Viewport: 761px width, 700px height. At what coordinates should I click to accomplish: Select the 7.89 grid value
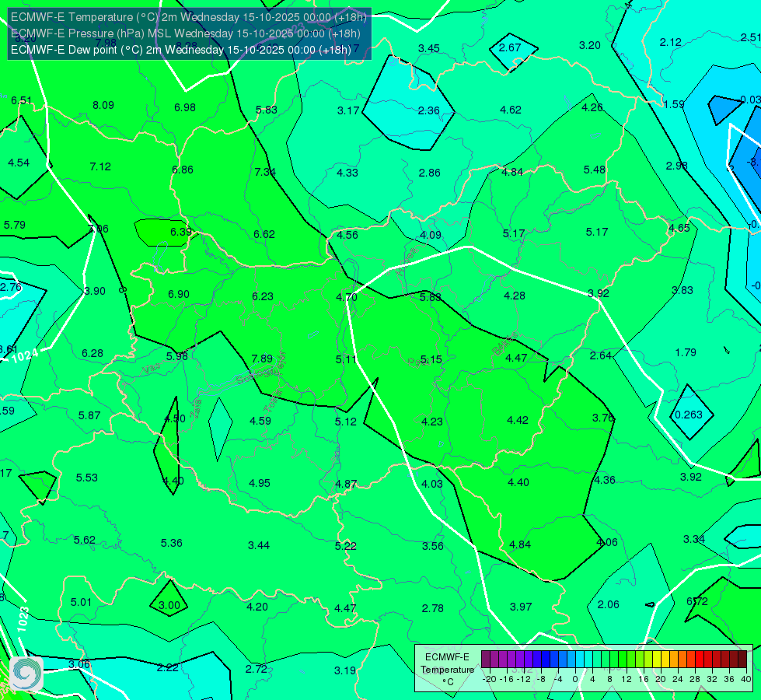[262, 359]
